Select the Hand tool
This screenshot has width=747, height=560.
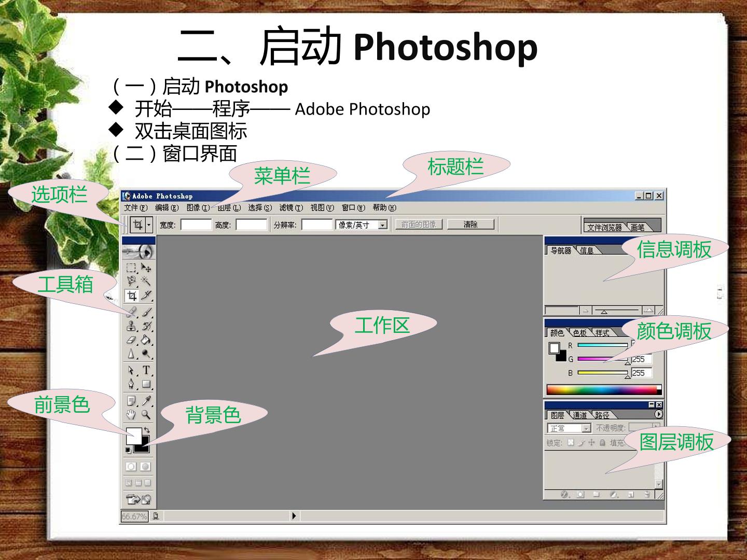tap(131, 415)
